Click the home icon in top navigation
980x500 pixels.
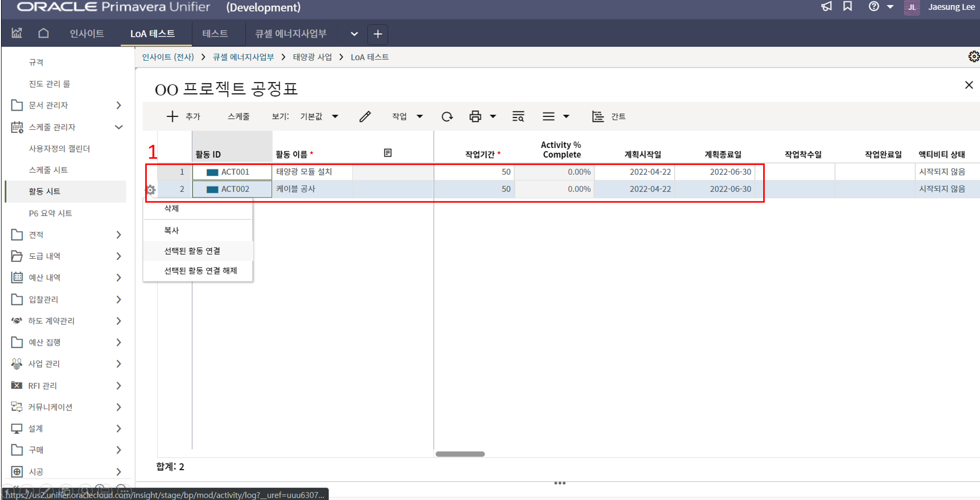coord(44,34)
